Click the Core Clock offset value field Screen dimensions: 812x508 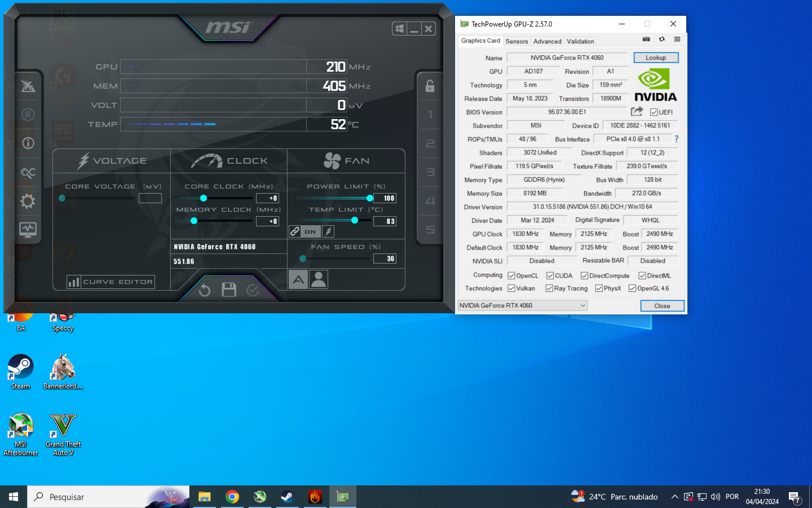(267, 198)
